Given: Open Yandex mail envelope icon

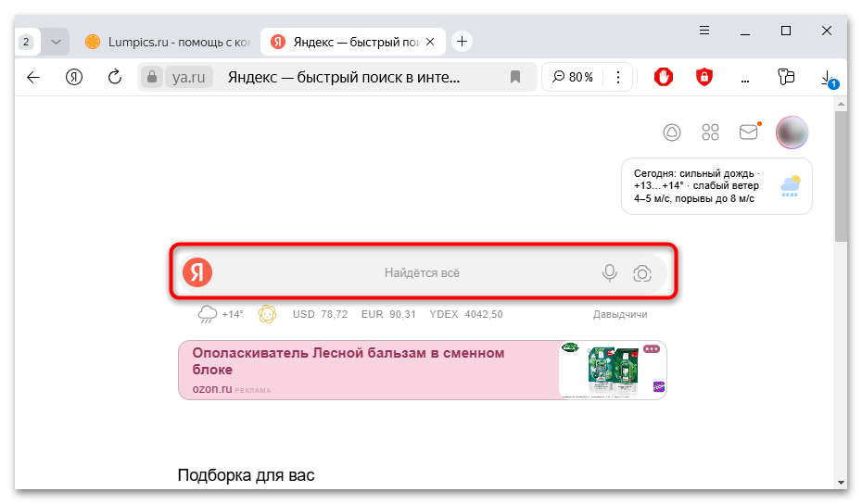Looking at the screenshot, I should pos(749,132).
